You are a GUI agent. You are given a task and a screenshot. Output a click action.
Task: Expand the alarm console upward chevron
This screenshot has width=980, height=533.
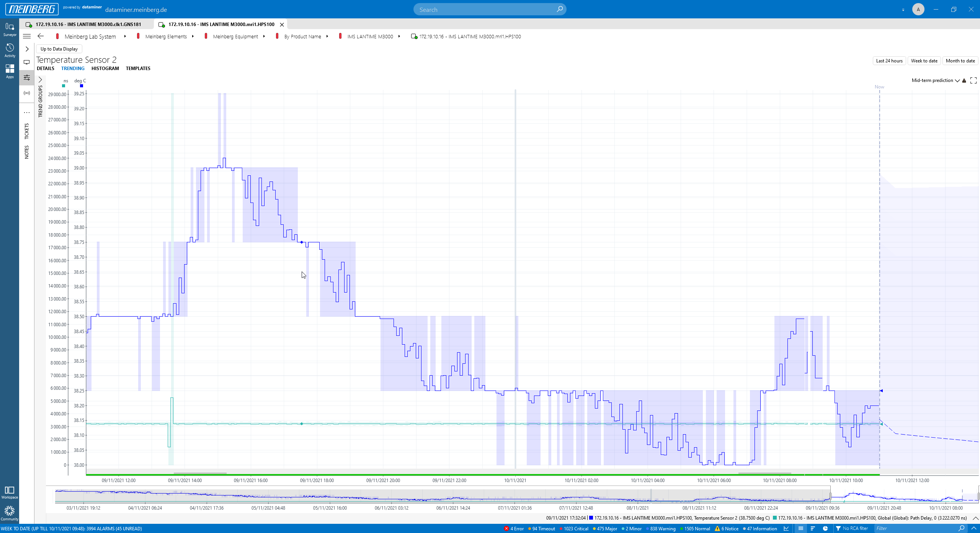(x=974, y=528)
